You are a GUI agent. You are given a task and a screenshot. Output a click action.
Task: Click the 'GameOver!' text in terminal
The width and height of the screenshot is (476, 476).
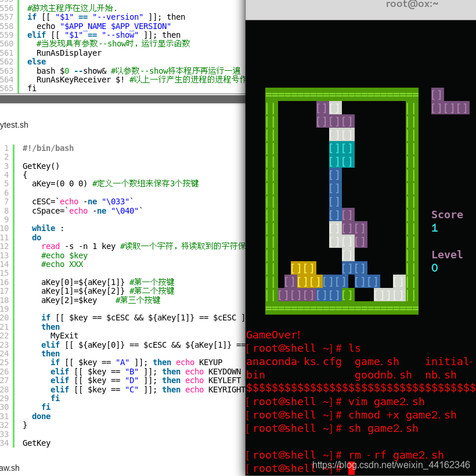[273, 335]
